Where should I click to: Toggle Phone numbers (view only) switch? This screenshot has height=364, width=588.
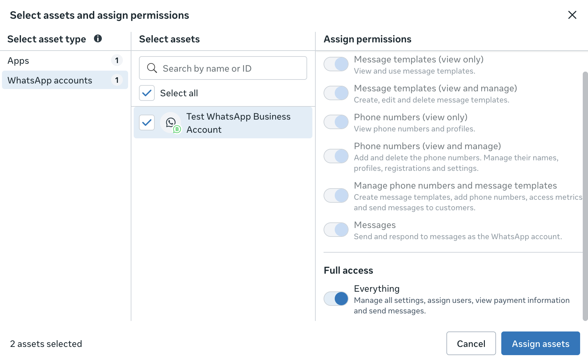336,122
